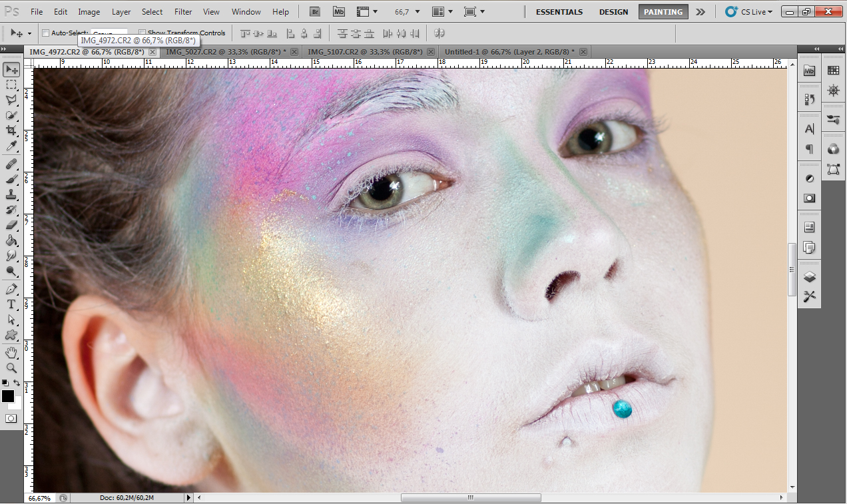Screen dimensions: 847x504
Task: Open the Layers panel icon
Action: pos(810,276)
